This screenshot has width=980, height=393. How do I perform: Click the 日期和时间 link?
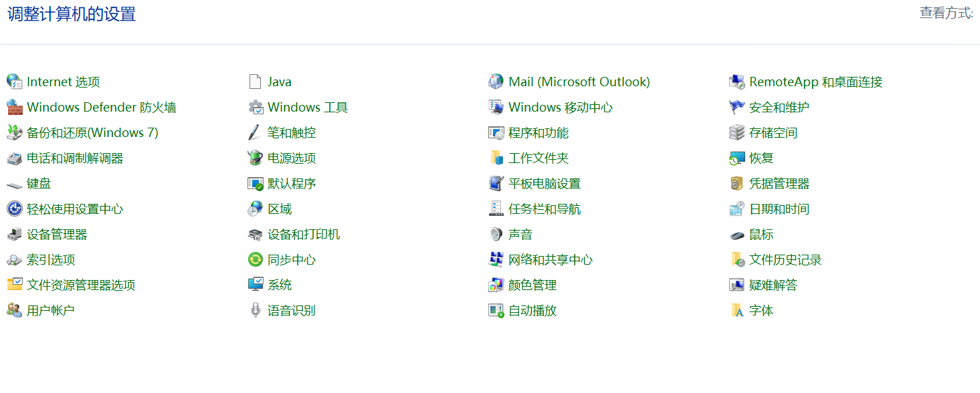[x=779, y=209]
